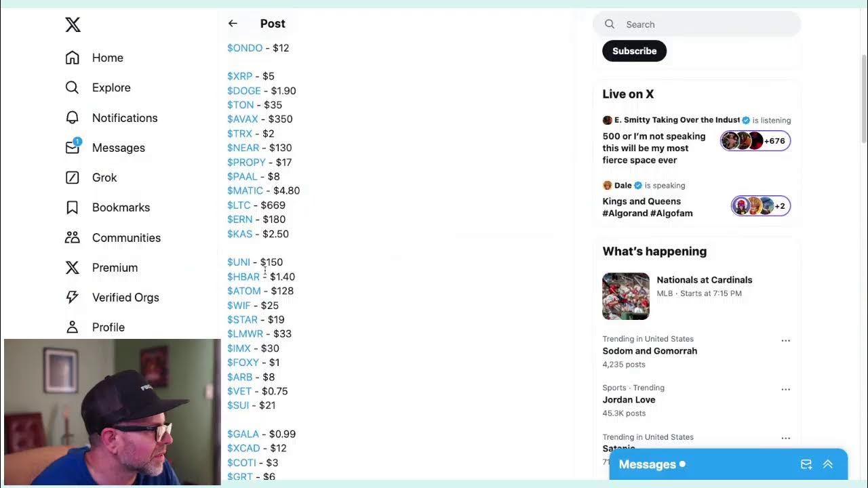868x488 pixels.
Task: Open more options for Sodom and Gomorrah trend
Action: tap(785, 340)
